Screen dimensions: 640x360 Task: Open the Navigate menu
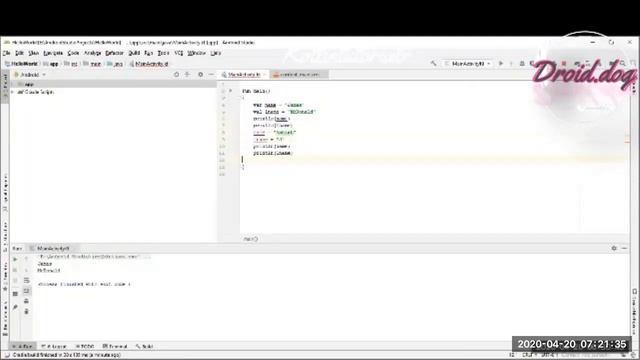click(x=53, y=53)
